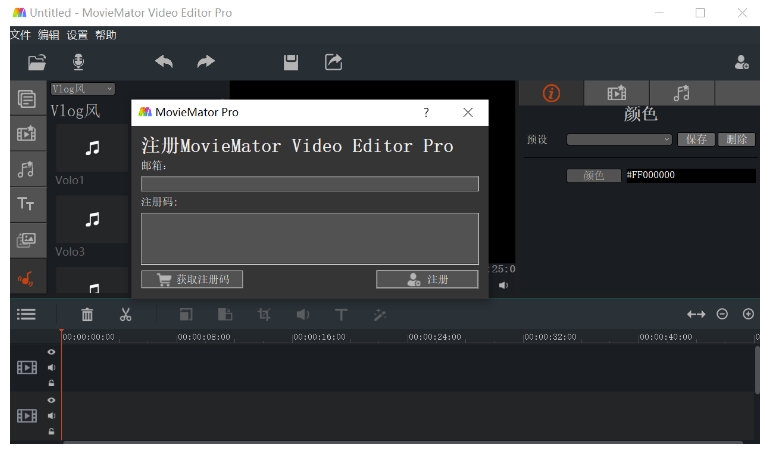Click timeline ruler at 00:00:24:00
771x451 pixels.
tap(435, 337)
